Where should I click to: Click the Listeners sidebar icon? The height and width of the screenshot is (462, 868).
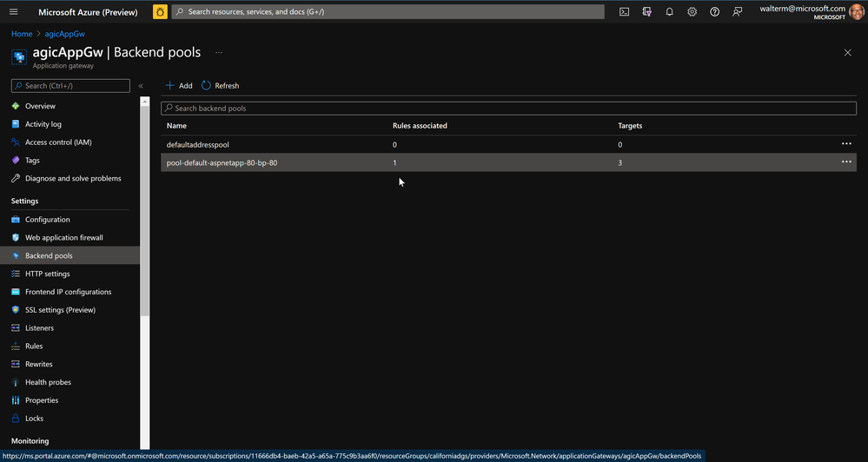click(x=16, y=328)
